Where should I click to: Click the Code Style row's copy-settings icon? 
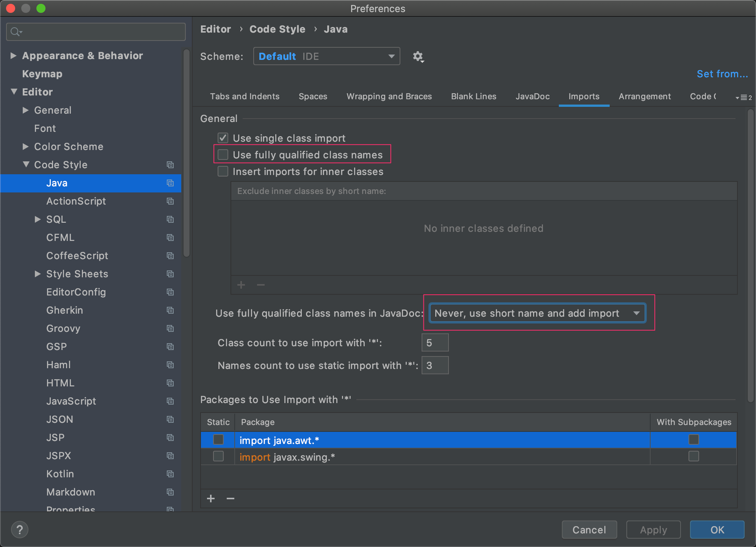click(170, 165)
